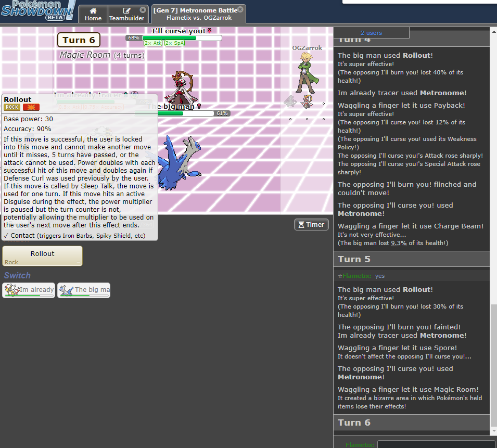Click Magic Room field condition text
497x448 pixels.
pos(102,55)
